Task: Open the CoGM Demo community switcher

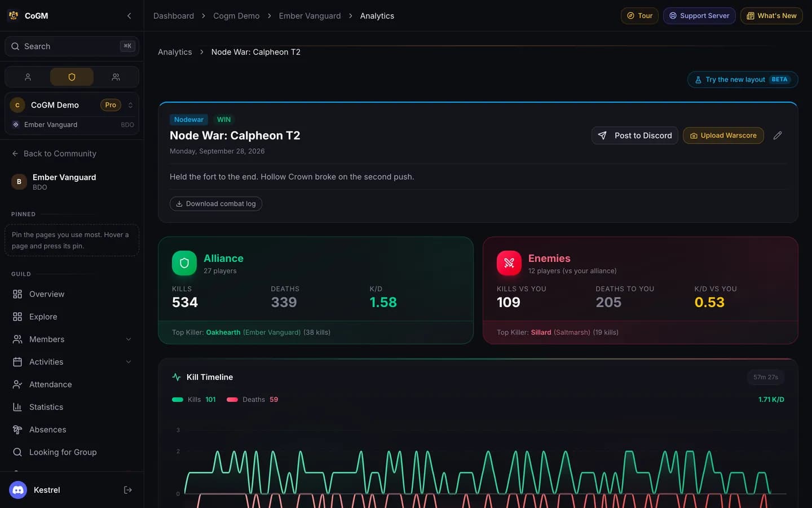Action: click(x=72, y=105)
